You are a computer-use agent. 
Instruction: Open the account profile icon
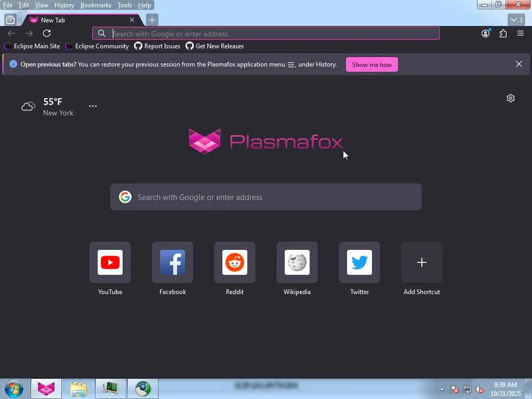point(486,33)
